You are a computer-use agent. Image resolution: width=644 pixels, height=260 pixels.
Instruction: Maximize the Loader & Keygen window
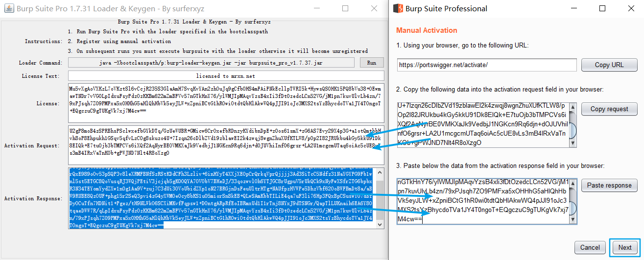[x=345, y=8]
